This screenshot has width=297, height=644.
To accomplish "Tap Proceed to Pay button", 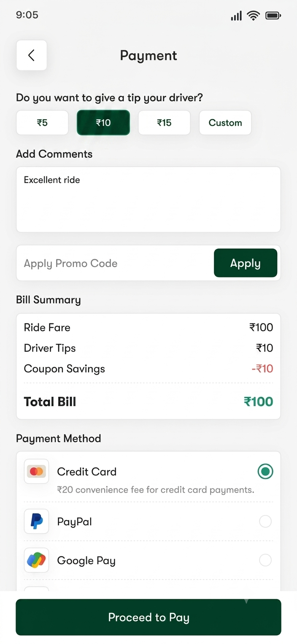I will [148, 617].
